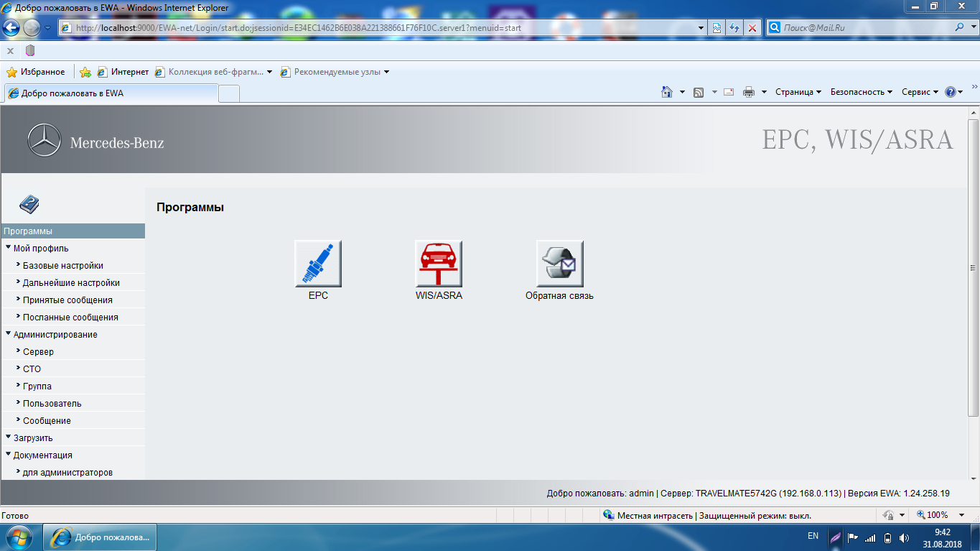Click into the Поиск@Mail.Ru search box

(x=867, y=28)
